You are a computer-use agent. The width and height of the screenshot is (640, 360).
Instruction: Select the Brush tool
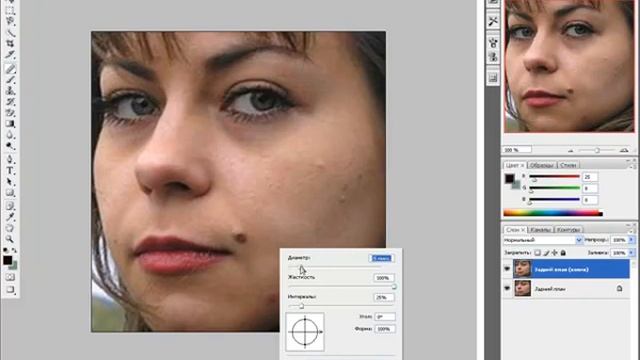click(10, 80)
